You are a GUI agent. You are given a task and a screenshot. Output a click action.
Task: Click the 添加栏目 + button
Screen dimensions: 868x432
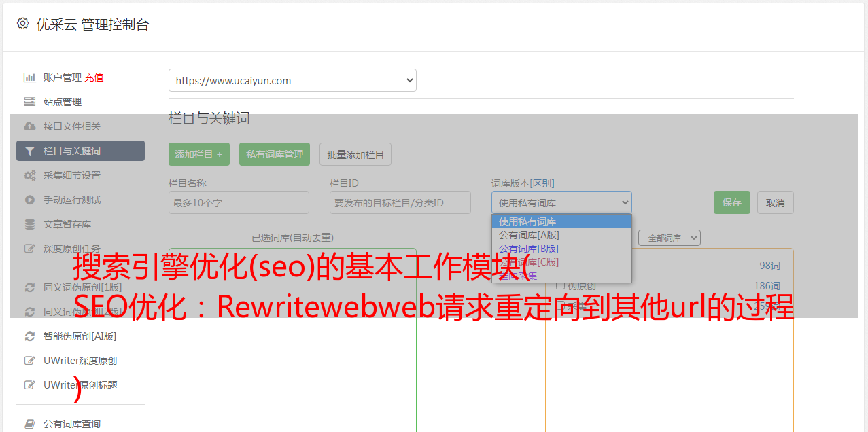[x=199, y=154]
